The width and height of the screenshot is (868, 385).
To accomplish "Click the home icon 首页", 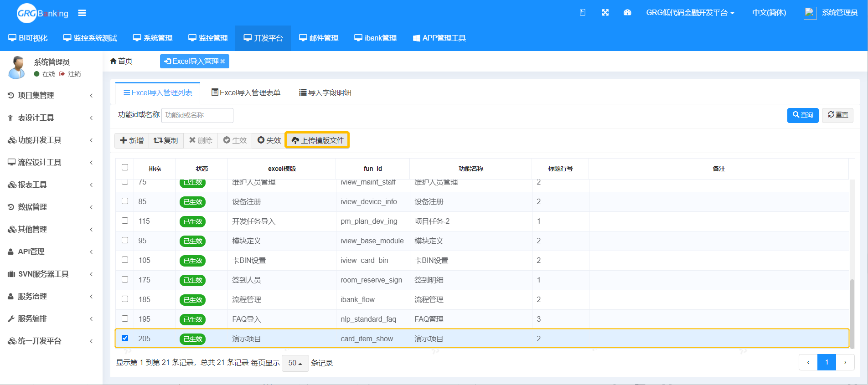I will pos(121,61).
